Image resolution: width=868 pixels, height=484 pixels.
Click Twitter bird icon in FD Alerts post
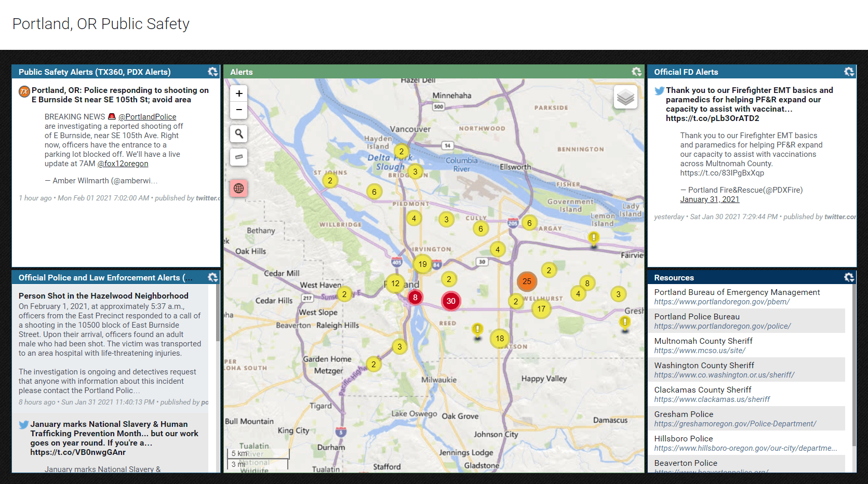(x=660, y=91)
